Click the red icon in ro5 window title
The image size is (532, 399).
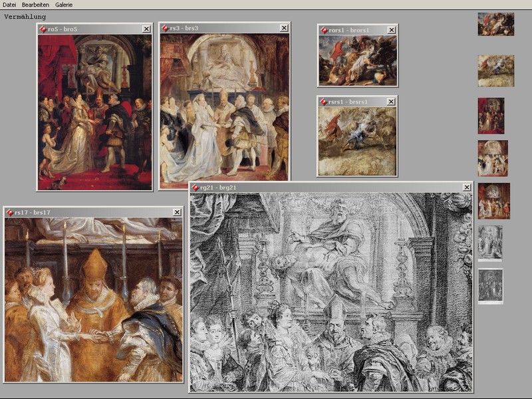43,29
